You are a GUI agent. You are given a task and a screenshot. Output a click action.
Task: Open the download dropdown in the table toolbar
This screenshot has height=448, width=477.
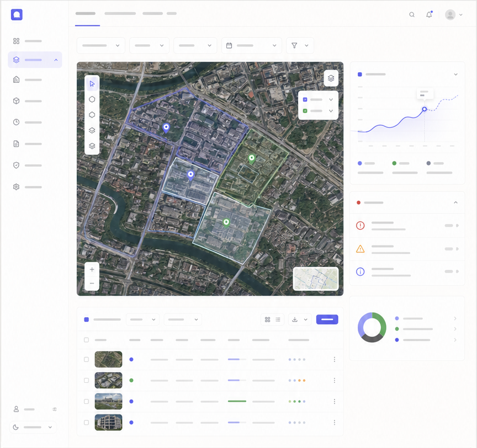point(300,319)
